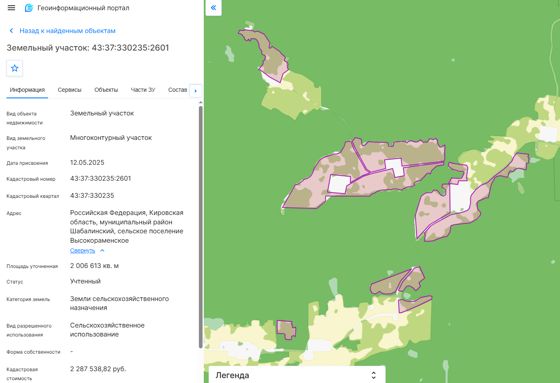
Task: Click the Кадастровая стоимость field label
Action: [x=22, y=374]
